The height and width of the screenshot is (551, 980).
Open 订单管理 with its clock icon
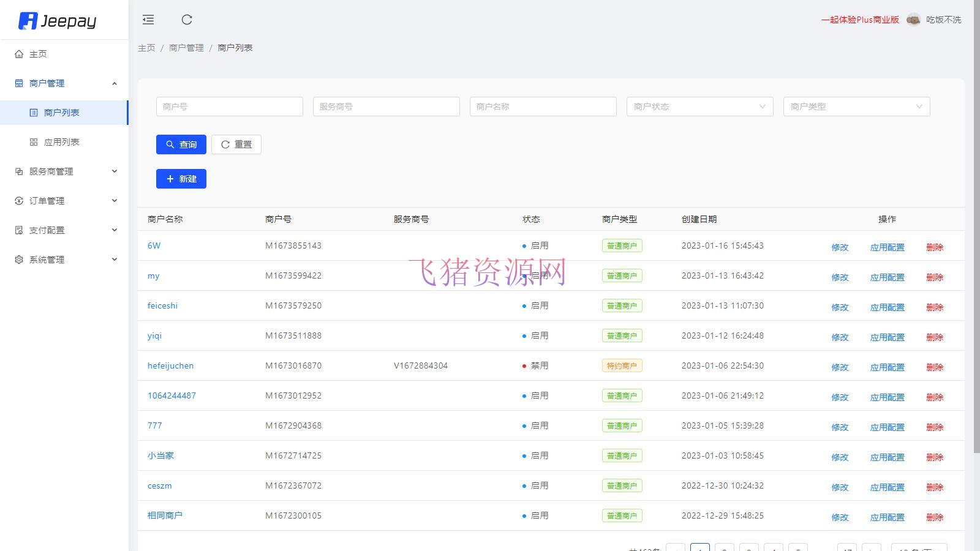click(x=18, y=200)
